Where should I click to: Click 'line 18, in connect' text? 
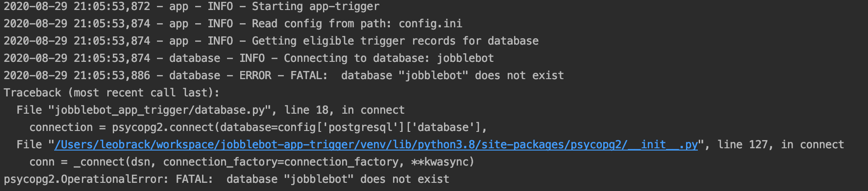pos(344,110)
